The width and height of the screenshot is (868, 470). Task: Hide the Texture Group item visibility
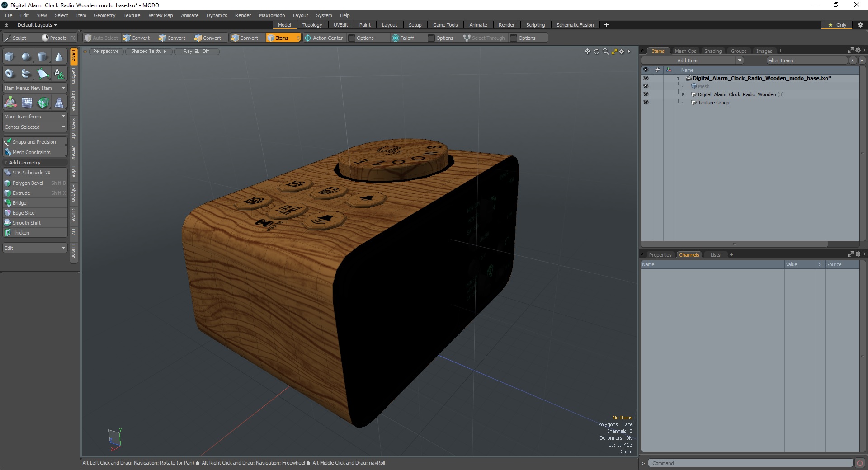coord(646,103)
